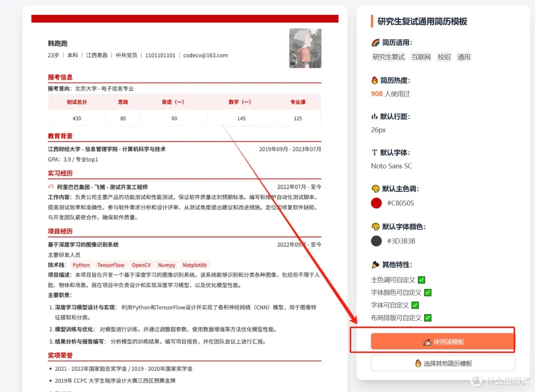535x392 pixels.
Task: Click the 项目经历 section heading
Action: (60, 231)
